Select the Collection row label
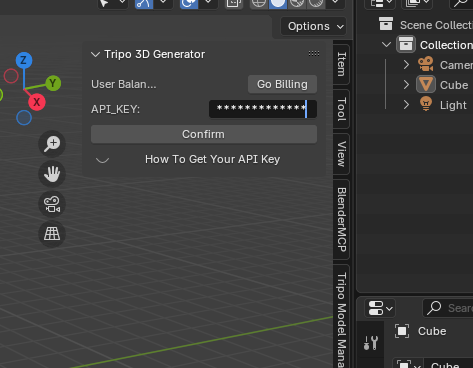The width and height of the screenshot is (473, 368). pos(446,45)
